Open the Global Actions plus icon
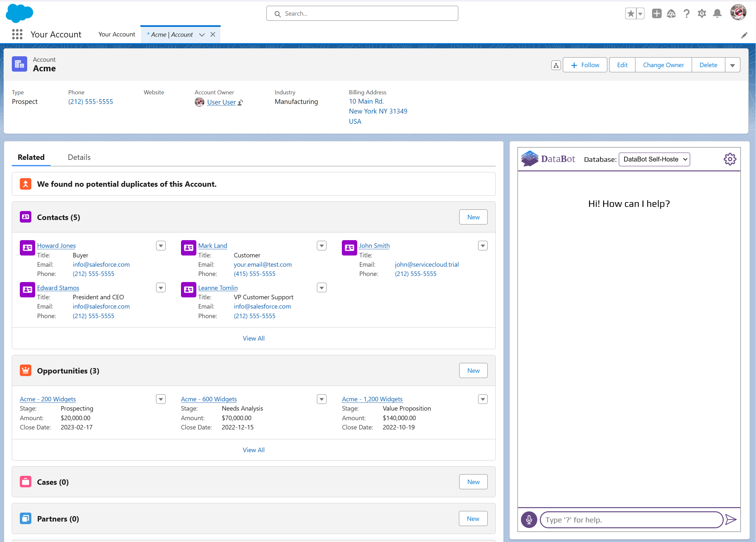 point(657,14)
